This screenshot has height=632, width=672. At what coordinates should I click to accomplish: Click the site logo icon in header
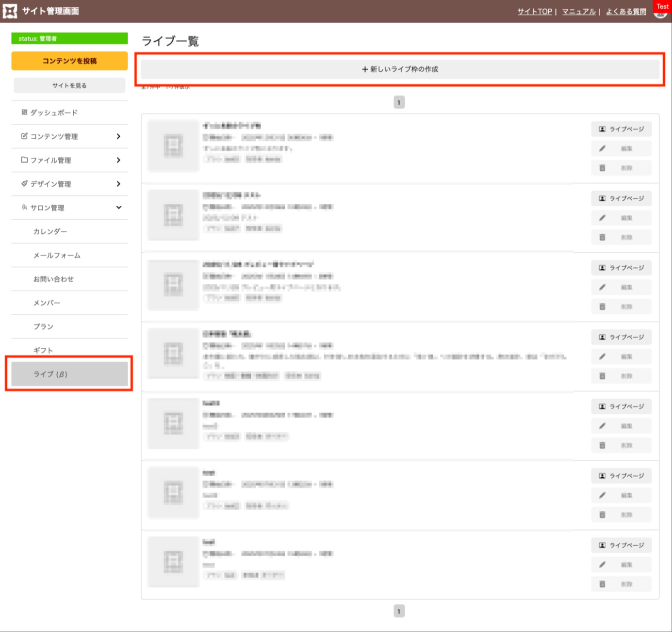10,11
